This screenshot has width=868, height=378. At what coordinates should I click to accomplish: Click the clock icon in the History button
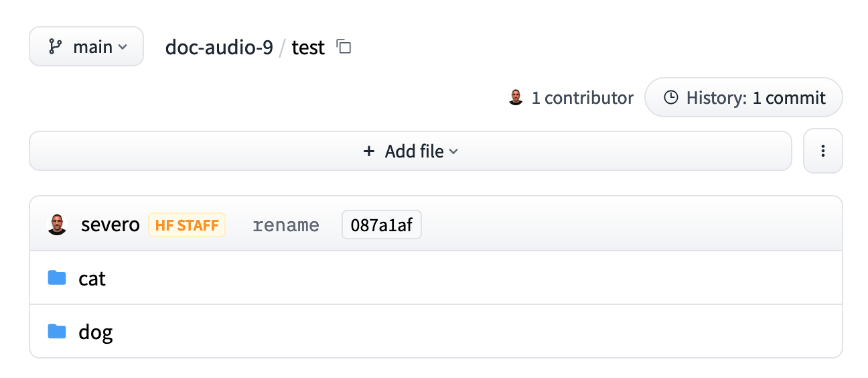pos(670,98)
